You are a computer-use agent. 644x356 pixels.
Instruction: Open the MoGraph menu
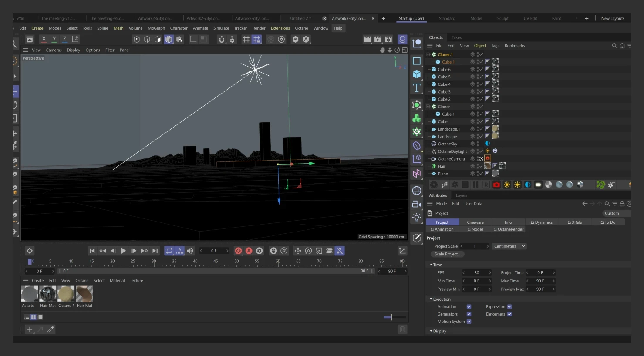pyautogui.click(x=156, y=28)
